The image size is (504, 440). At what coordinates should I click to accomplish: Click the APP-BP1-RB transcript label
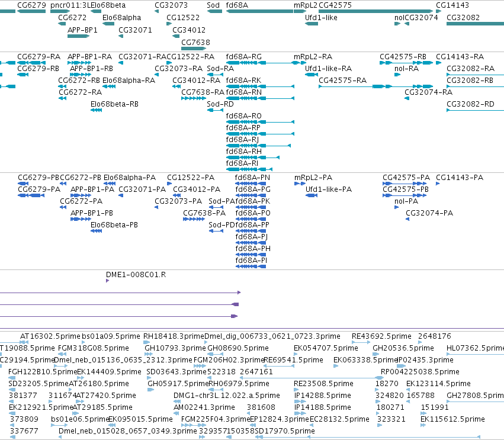tap(91, 69)
